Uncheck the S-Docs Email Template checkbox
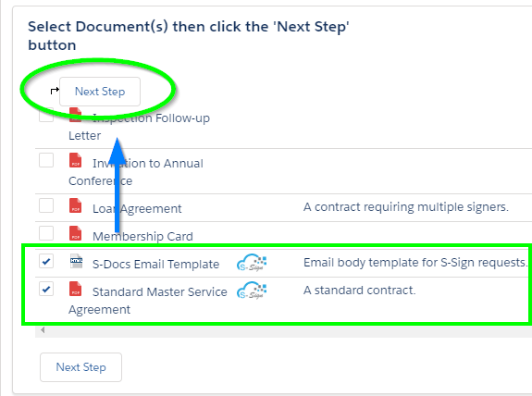Image resolution: width=532 pixels, height=396 pixels. (x=46, y=261)
